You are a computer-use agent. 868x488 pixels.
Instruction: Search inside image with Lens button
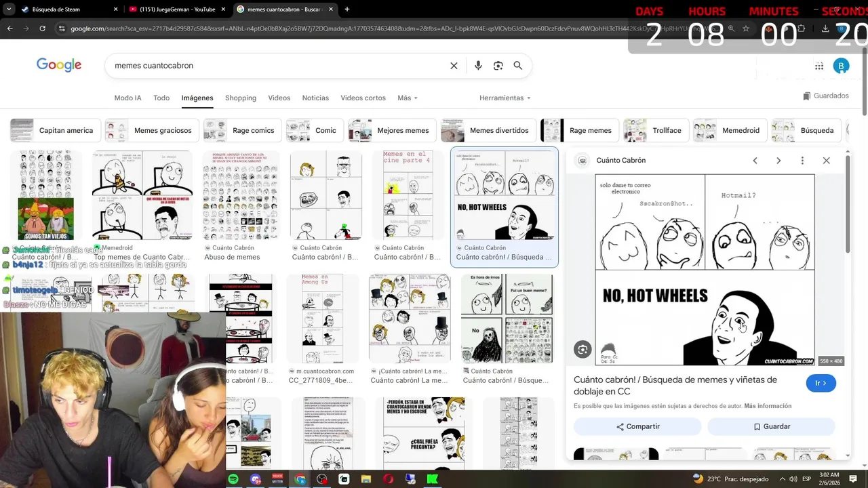coord(583,349)
